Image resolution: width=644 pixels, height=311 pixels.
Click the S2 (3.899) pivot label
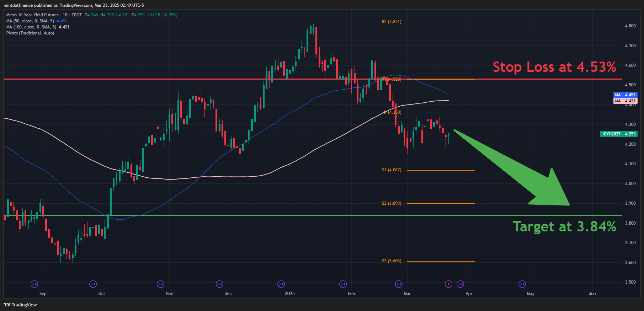point(391,203)
